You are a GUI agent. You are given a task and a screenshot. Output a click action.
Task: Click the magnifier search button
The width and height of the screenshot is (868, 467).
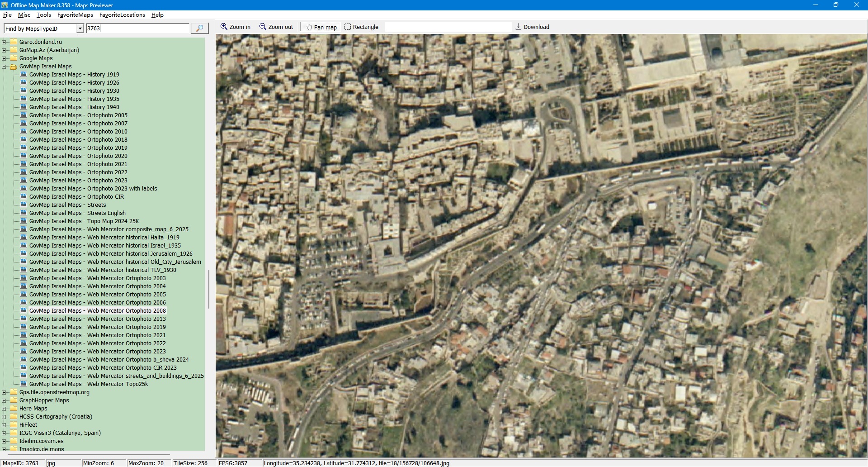tap(199, 28)
